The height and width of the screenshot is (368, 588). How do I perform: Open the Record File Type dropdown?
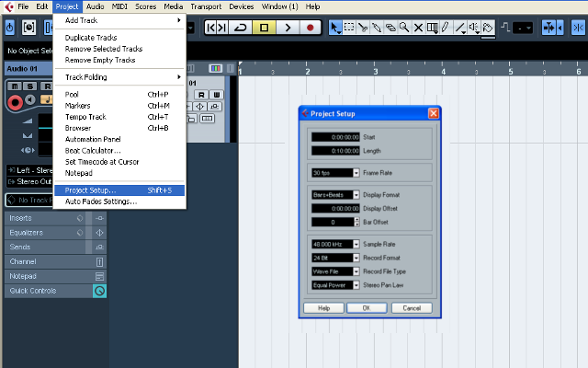coord(356,271)
